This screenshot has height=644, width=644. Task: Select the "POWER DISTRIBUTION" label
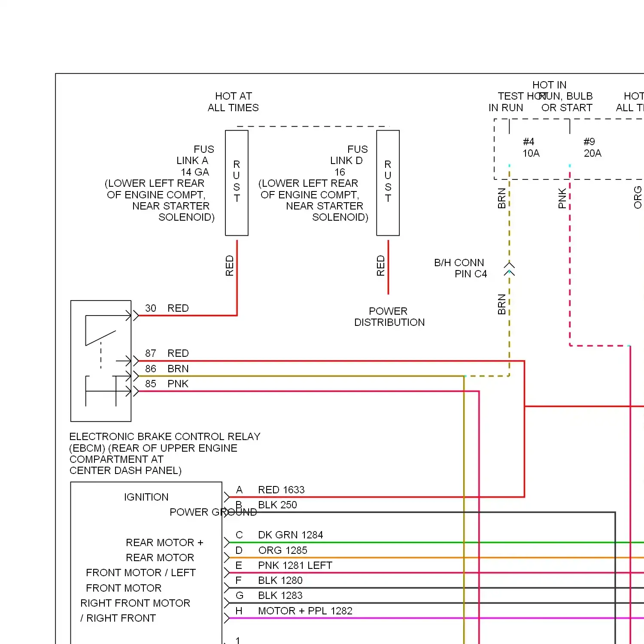pyautogui.click(x=389, y=317)
